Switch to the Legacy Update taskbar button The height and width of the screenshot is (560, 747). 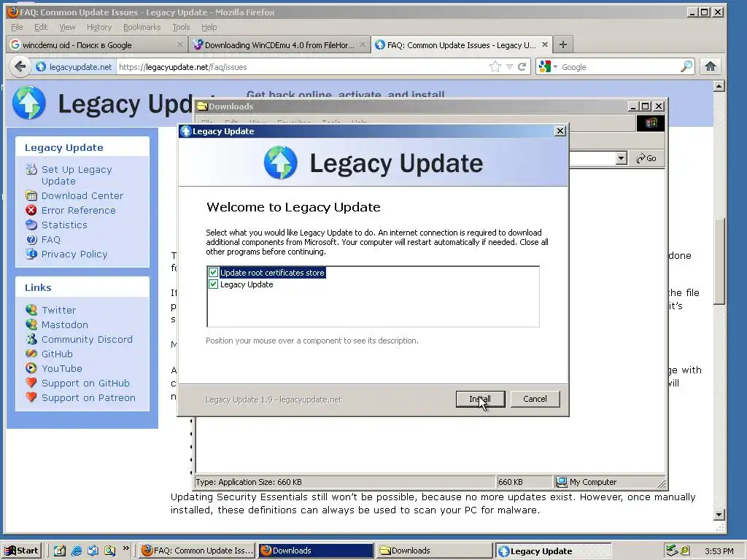coord(553,551)
